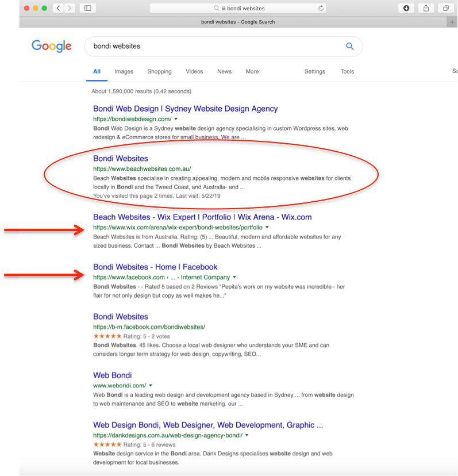
Task: Open the 'Web Bondi' result title
Action: click(112, 375)
